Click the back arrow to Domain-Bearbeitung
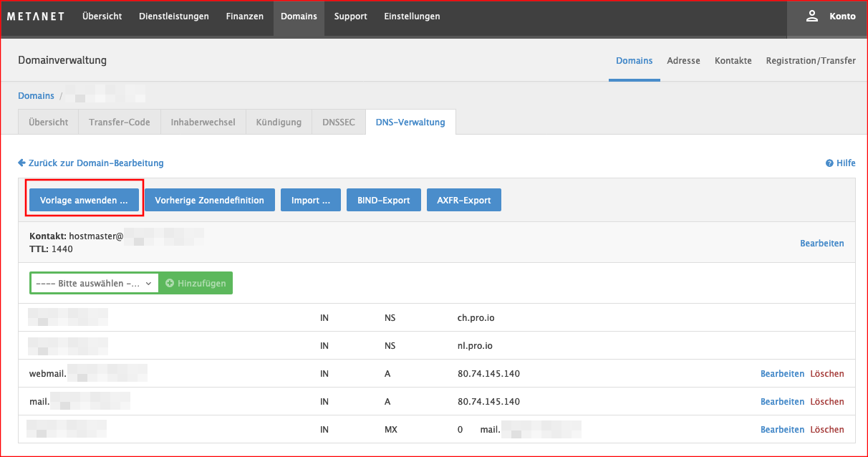868x457 pixels. coord(22,163)
